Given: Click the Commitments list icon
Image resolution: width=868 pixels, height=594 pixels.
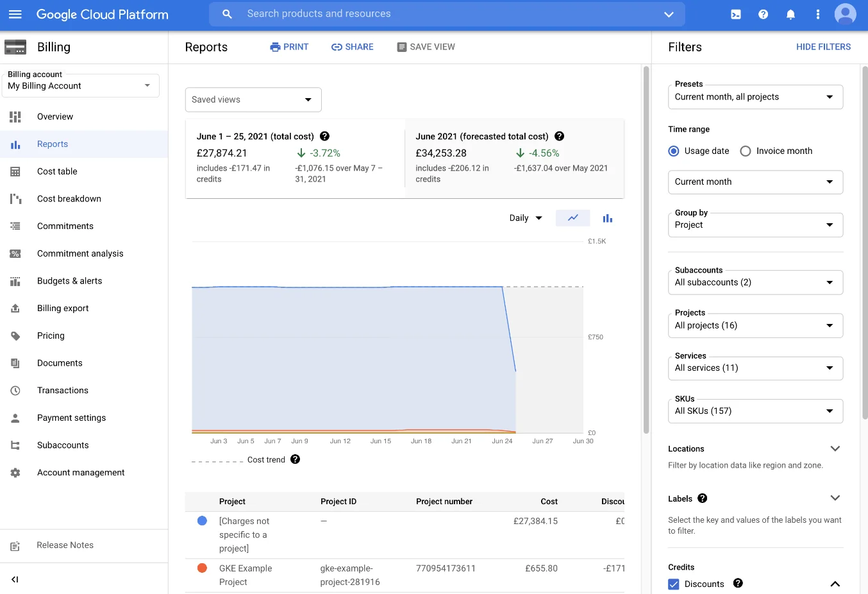Looking at the screenshot, I should click(x=15, y=226).
